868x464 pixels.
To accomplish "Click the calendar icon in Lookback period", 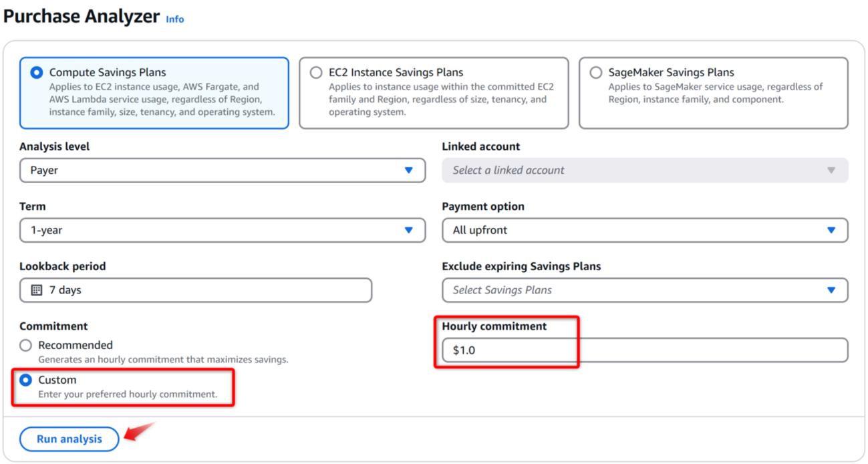I will pos(37,290).
